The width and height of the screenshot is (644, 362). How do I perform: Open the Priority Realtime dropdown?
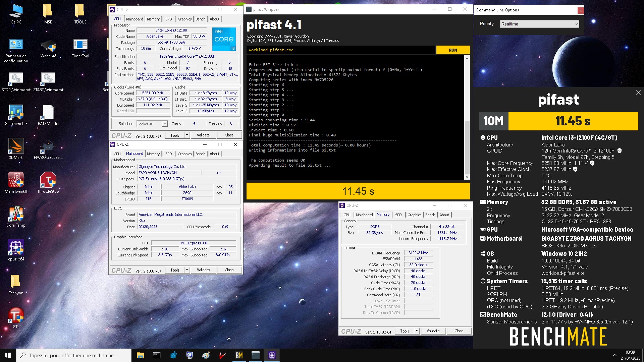tap(540, 24)
